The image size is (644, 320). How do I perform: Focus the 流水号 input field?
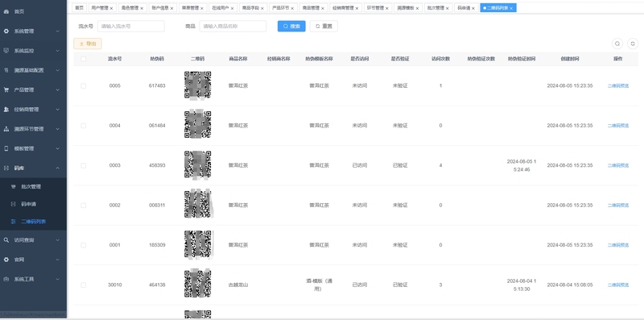point(130,27)
